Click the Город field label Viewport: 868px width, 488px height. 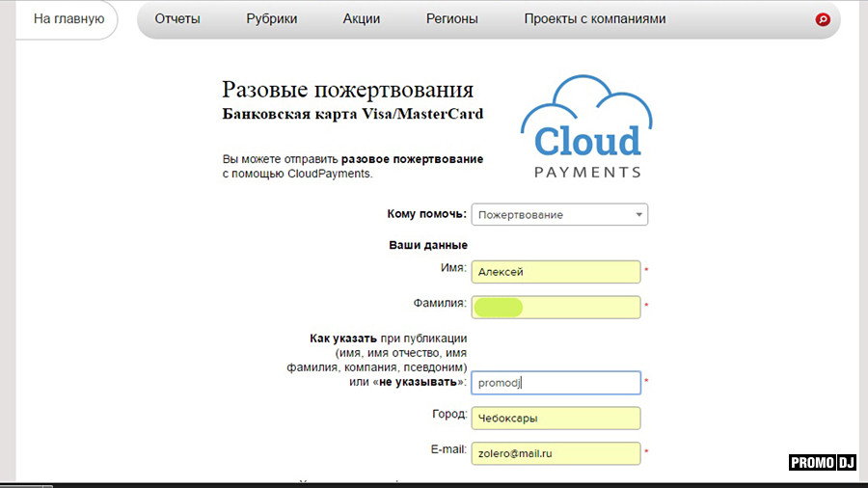coord(449,415)
